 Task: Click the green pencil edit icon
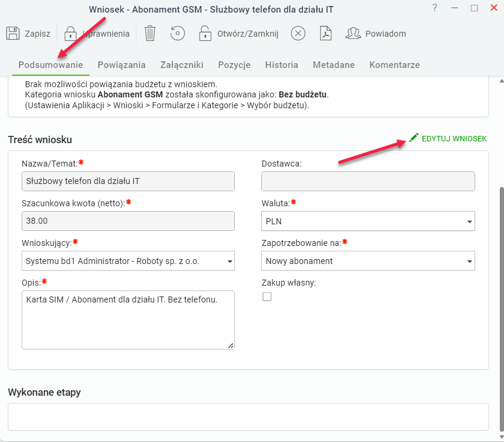[414, 138]
